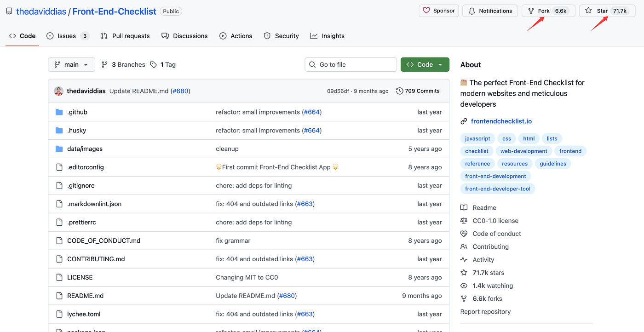Select the javascript topic tag
This screenshot has height=332, width=644.
click(477, 138)
